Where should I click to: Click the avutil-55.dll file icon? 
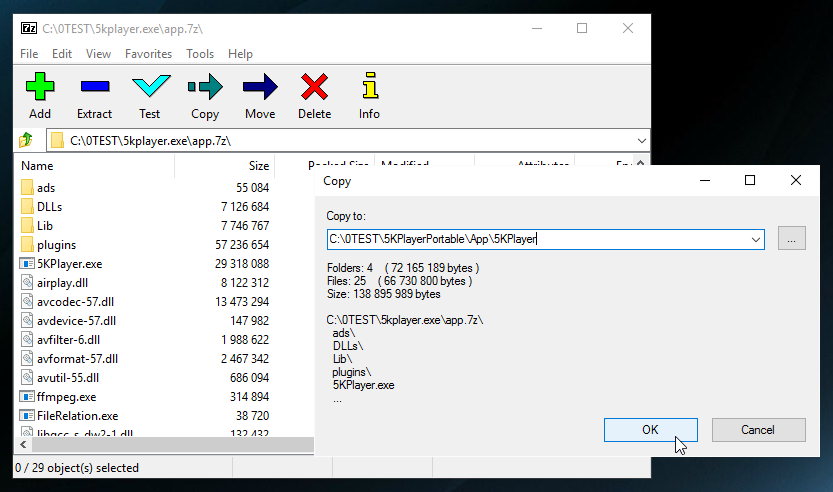click(x=27, y=377)
